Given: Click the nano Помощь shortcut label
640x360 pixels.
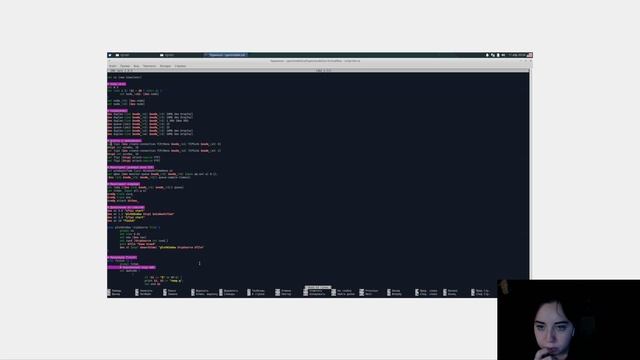Looking at the screenshot, I should click(116, 291).
